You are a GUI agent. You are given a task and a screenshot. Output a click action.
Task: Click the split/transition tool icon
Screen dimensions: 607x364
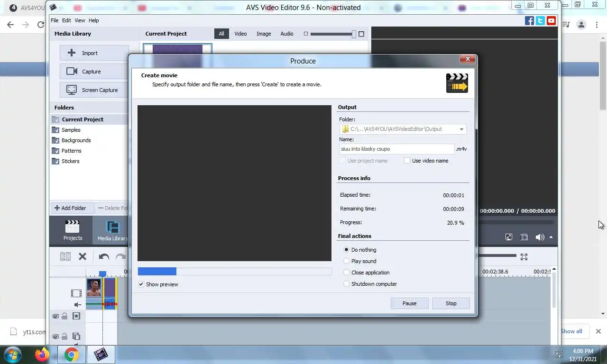pyautogui.click(x=65, y=256)
